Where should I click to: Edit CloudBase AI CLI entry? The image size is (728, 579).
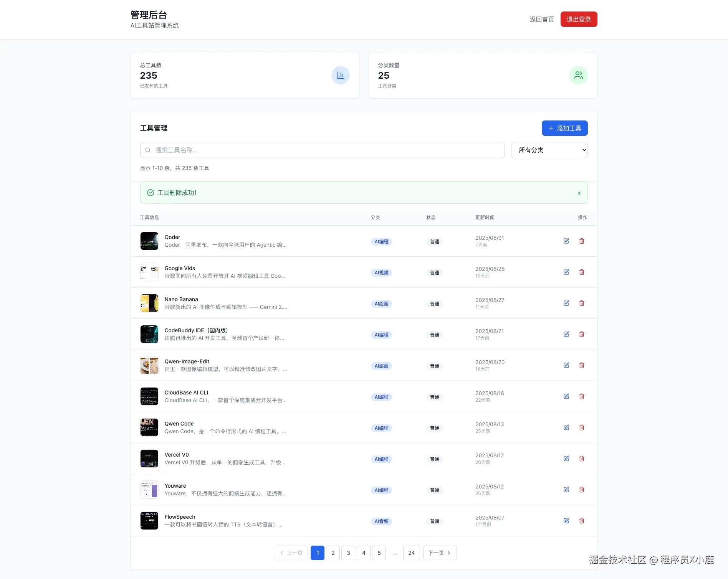(x=566, y=396)
